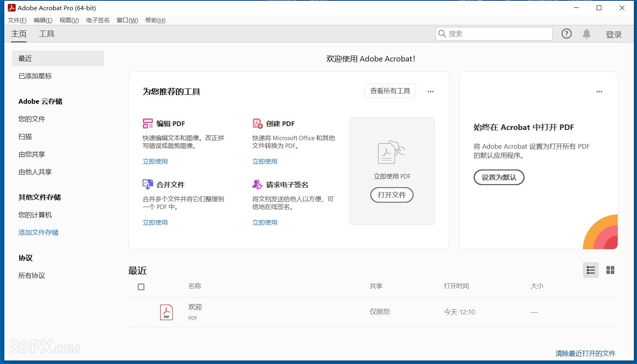637x364 pixels.
Task: Click the 合并文件 tool title
Action: [170, 185]
